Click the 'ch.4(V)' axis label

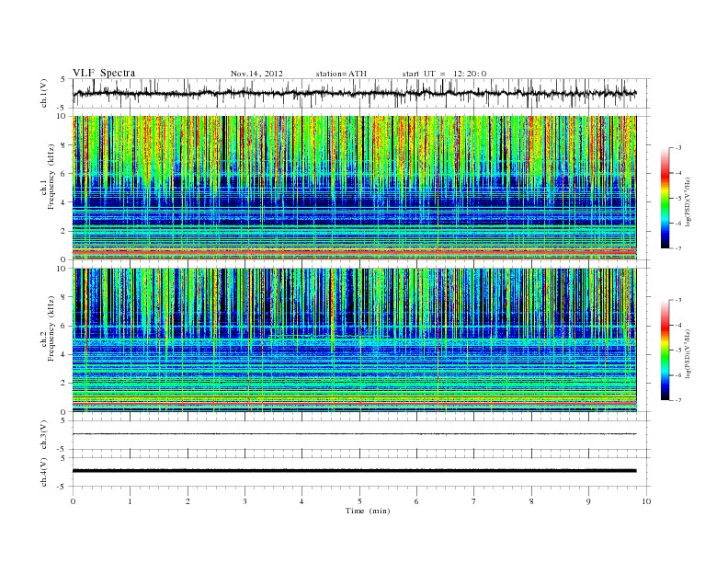tap(44, 472)
